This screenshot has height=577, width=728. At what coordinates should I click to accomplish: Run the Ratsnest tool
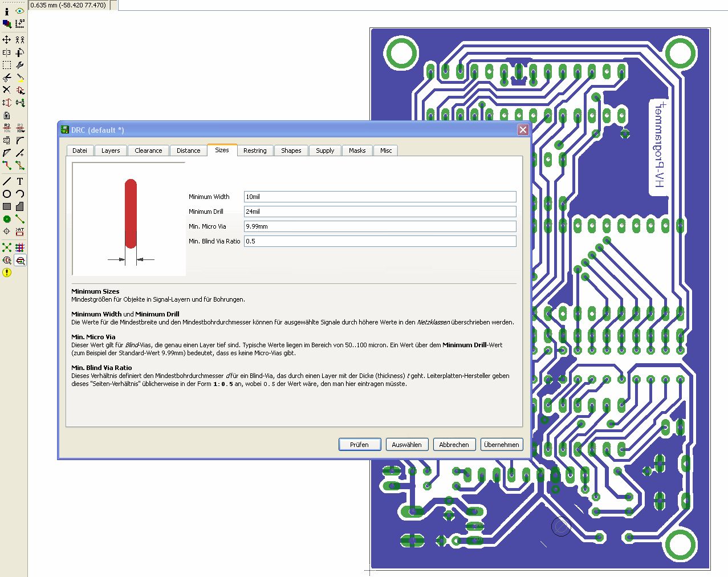[x=7, y=247]
